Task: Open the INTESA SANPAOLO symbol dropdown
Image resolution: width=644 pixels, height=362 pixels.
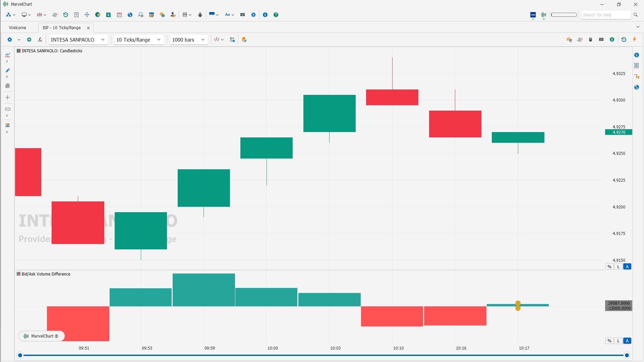Action: point(78,40)
